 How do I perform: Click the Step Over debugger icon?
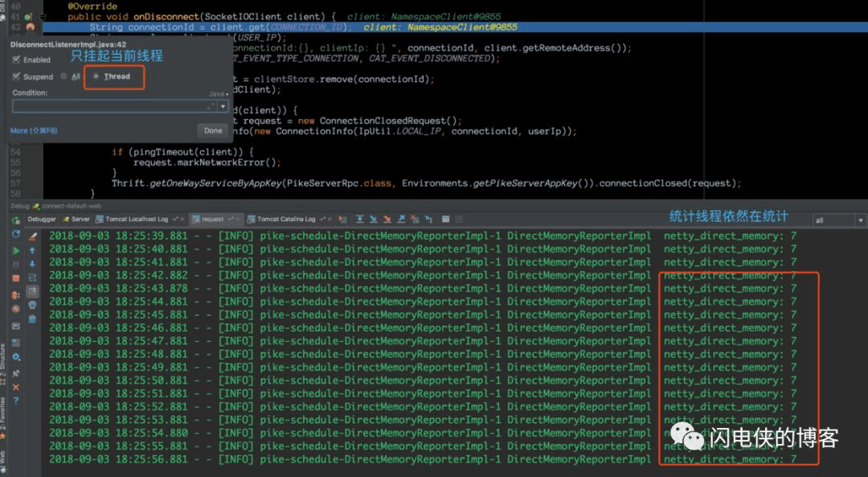tap(360, 220)
